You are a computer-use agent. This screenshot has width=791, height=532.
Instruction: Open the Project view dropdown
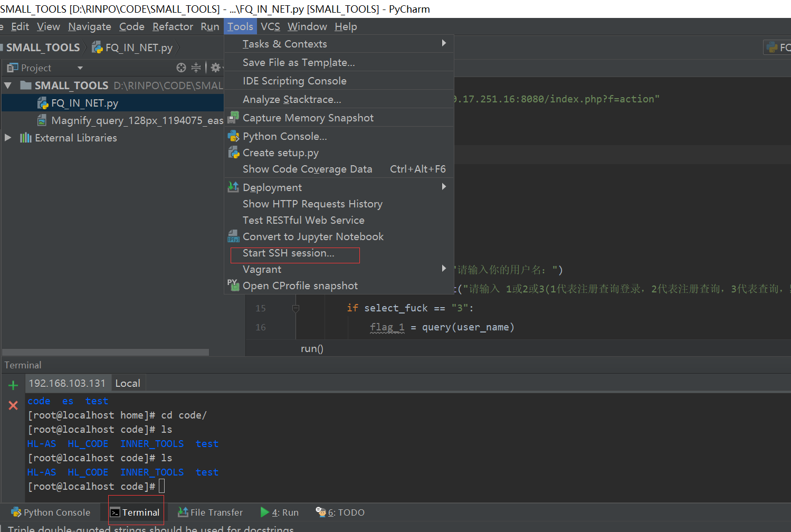[x=80, y=68]
